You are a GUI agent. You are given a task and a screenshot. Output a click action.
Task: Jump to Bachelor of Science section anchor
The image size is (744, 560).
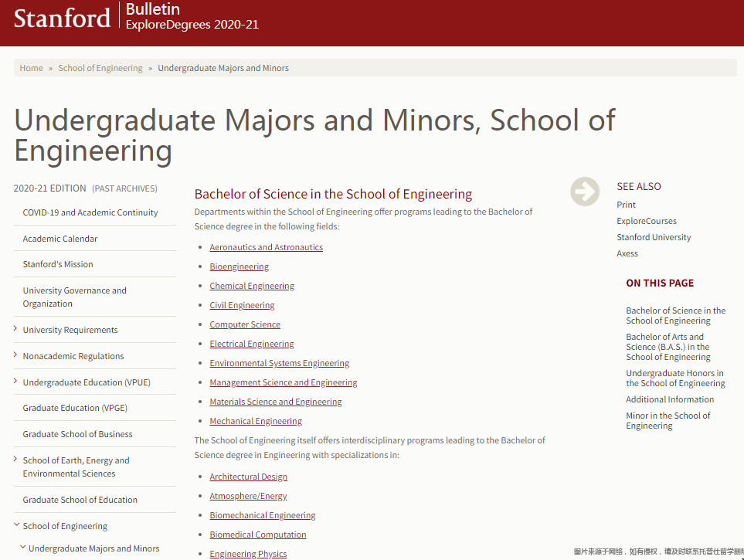click(x=676, y=316)
